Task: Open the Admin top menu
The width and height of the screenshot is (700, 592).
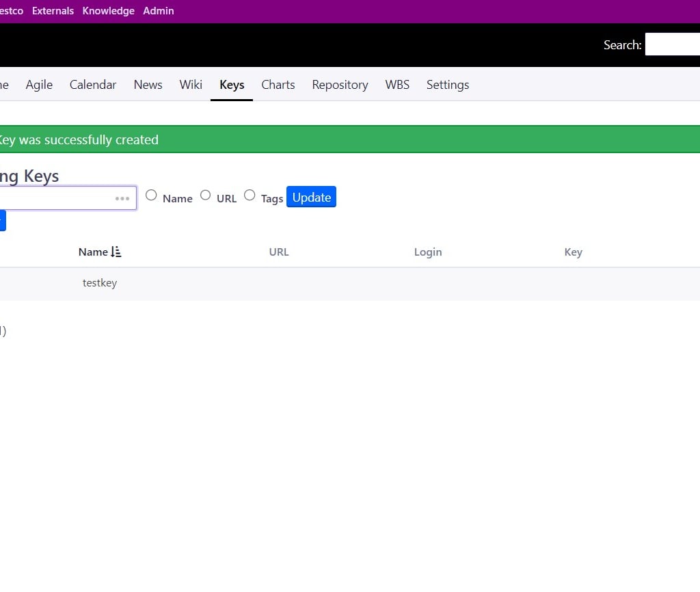Action: (158, 11)
